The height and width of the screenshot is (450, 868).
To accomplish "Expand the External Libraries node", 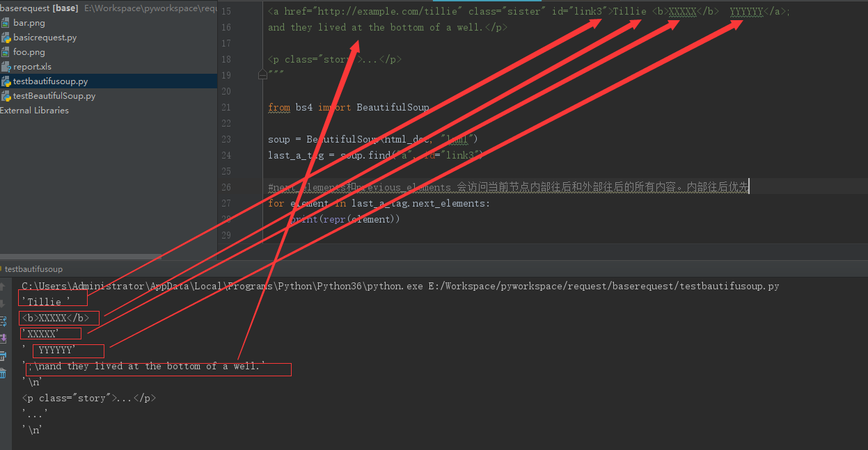I will 35,110.
